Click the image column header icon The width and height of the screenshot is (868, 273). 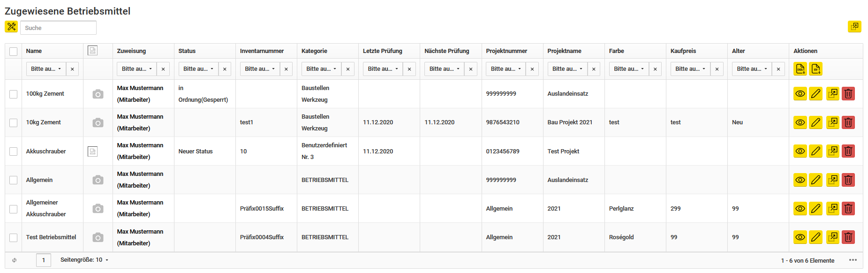(93, 51)
